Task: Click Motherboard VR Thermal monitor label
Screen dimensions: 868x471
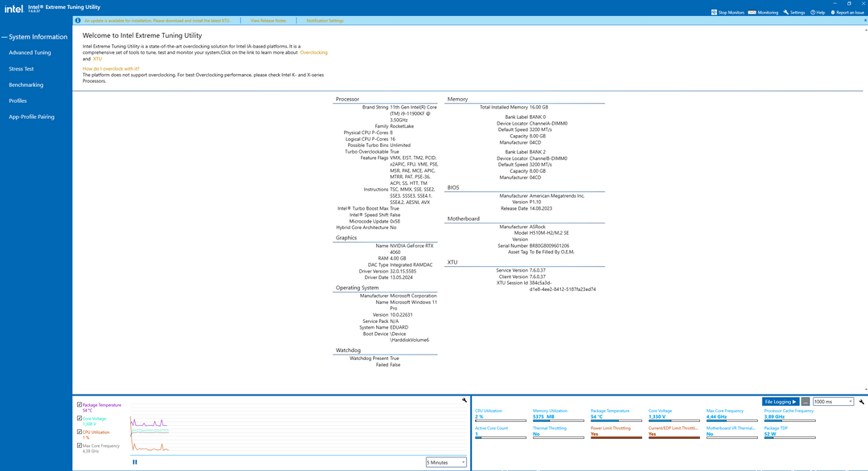Action: click(x=730, y=428)
